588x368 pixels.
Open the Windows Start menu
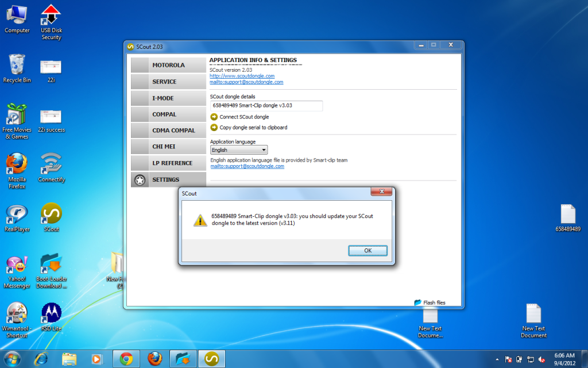13,359
